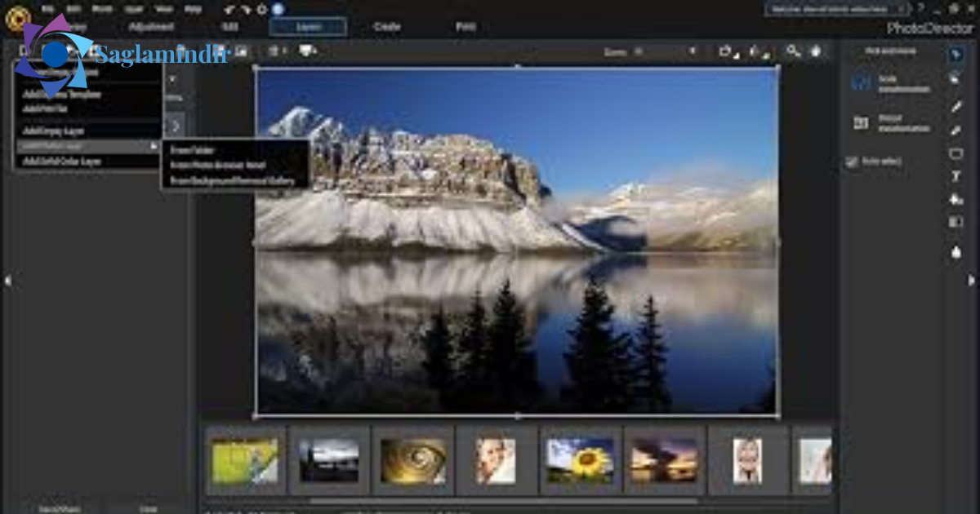Image resolution: width=980 pixels, height=514 pixels.
Task: Select From Folder in submenu
Action: [x=192, y=151]
